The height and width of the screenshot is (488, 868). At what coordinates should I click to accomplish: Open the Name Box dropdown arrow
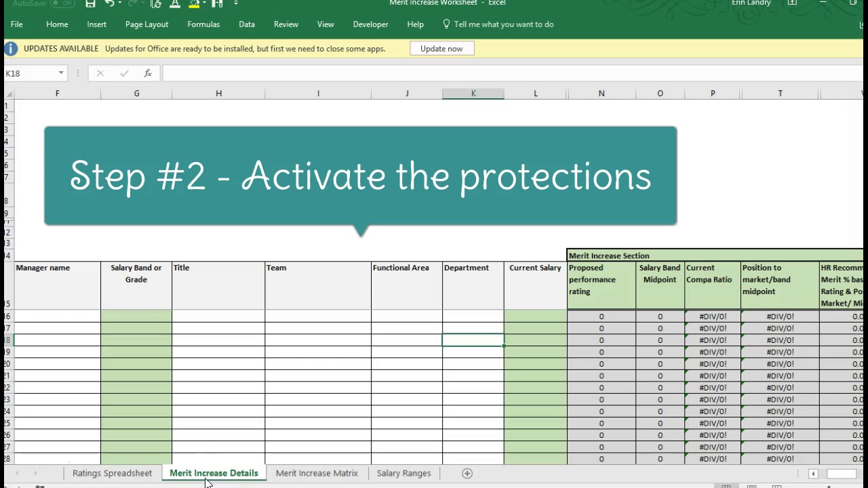[61, 73]
